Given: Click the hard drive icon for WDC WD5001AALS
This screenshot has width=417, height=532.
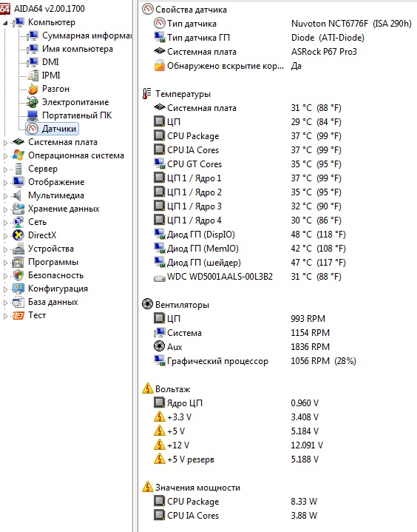Looking at the screenshot, I should point(159,278).
